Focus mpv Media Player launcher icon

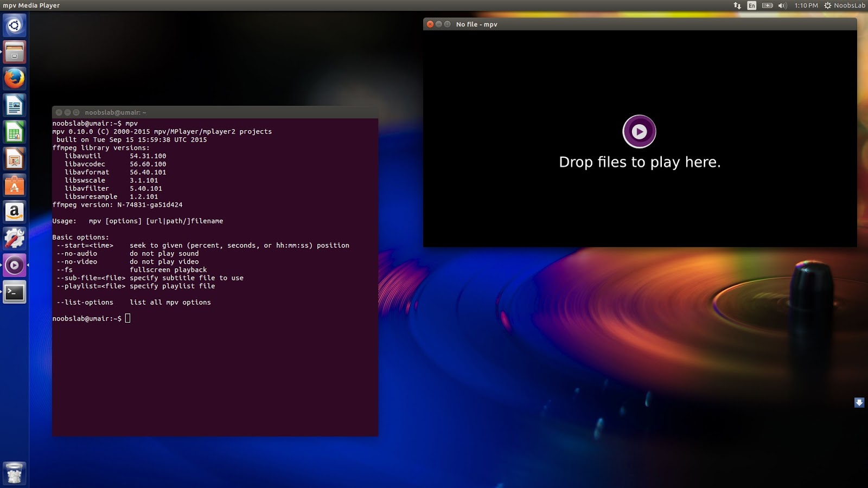click(x=15, y=265)
